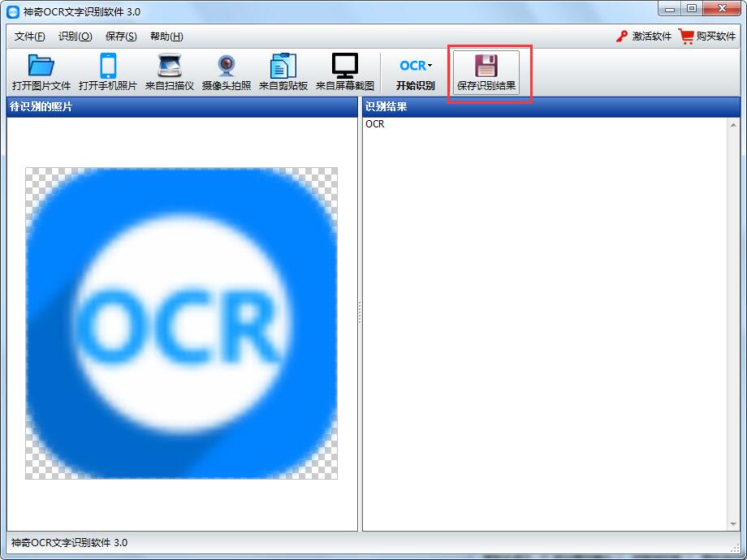Image resolution: width=747 pixels, height=560 pixels.
Task: Click the 待识别的照片 panel header
Action: (x=182, y=107)
